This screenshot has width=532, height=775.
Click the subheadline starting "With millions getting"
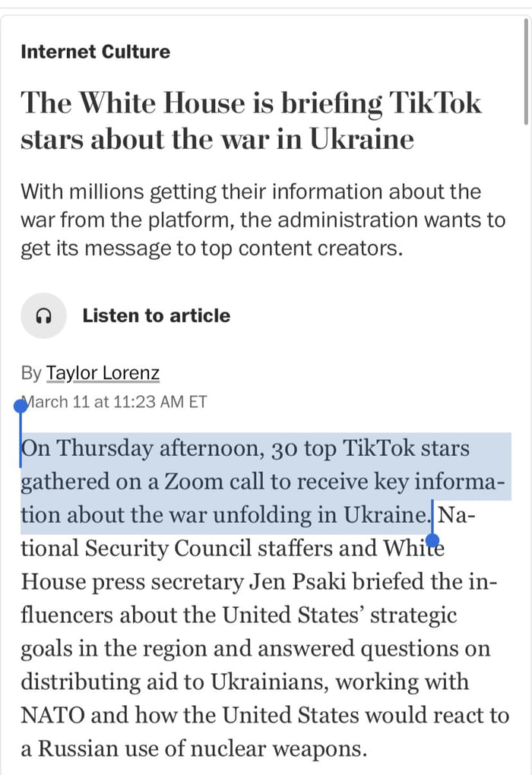(x=262, y=220)
